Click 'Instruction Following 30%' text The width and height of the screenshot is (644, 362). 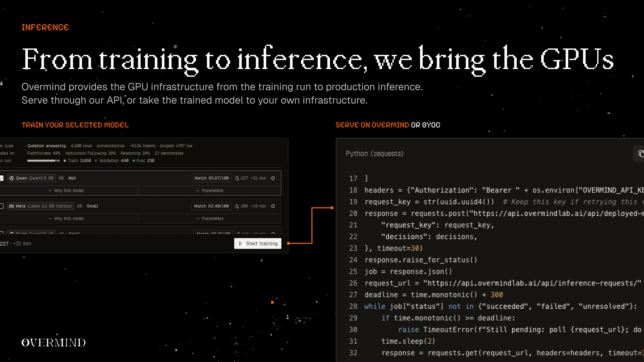(x=90, y=153)
